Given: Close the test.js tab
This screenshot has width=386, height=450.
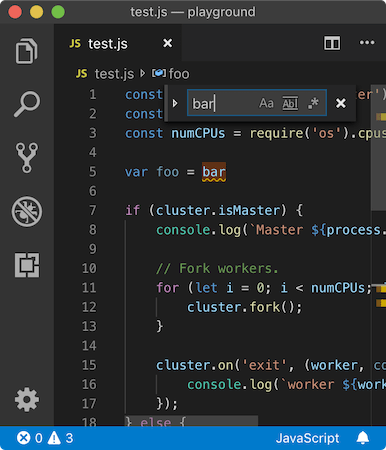Looking at the screenshot, I should coord(167,43).
